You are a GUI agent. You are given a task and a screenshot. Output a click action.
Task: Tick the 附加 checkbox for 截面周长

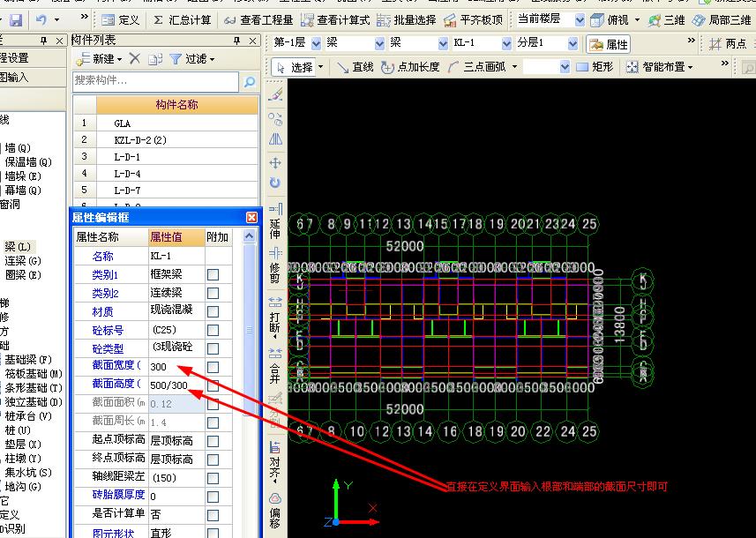pos(213,422)
